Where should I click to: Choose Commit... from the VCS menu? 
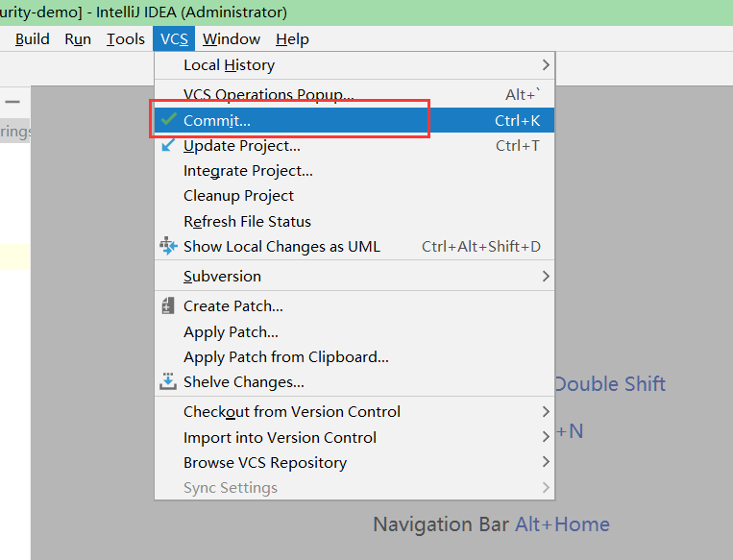[354, 120]
